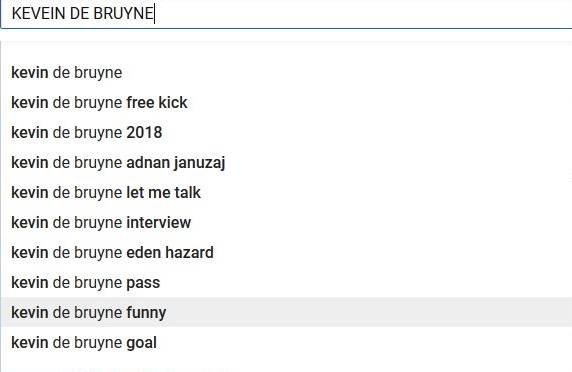The height and width of the screenshot is (372, 572).
Task: Select "kevin de bruyne adnan januzaj" suggestion
Action: coord(286,163)
